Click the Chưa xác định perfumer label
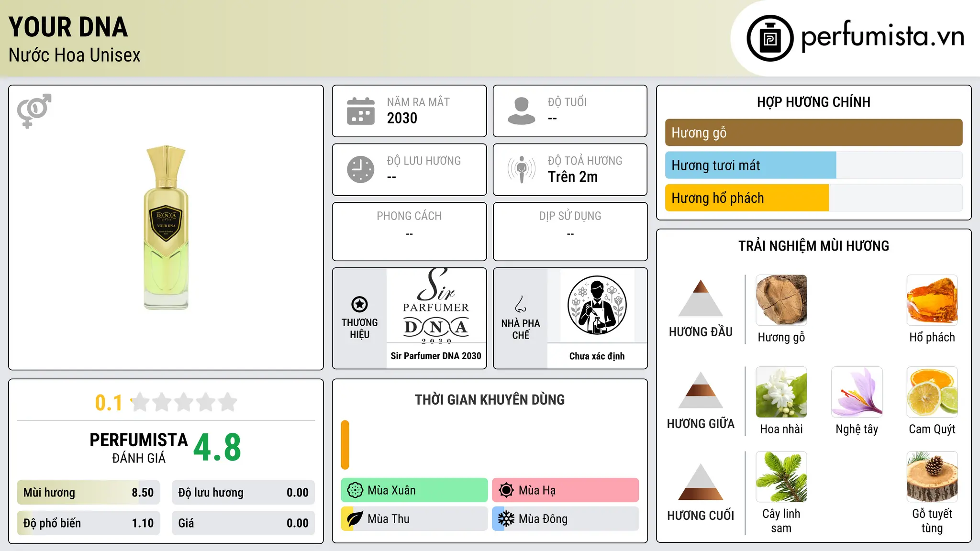The height and width of the screenshot is (551, 980). point(597,356)
